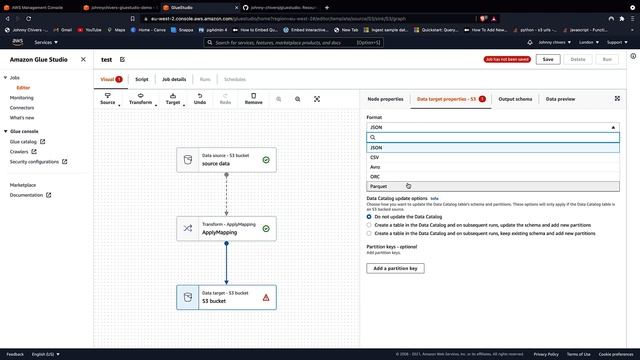This screenshot has height=360, width=640.
Task: Choose create table and update schema option
Action: [x=369, y=225]
